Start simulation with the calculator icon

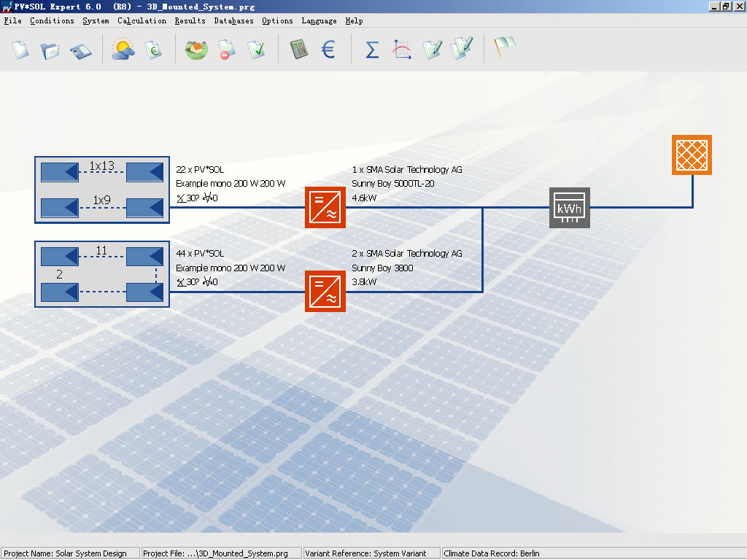(x=299, y=50)
